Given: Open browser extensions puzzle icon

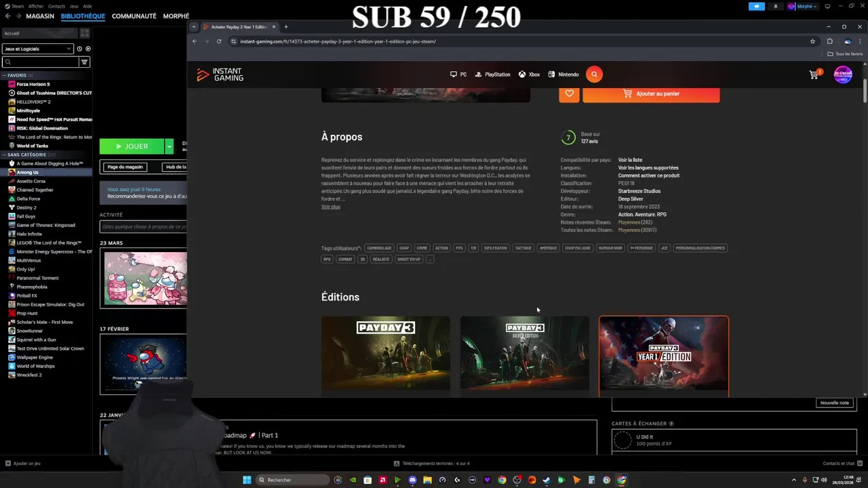Looking at the screenshot, I should (x=829, y=41).
